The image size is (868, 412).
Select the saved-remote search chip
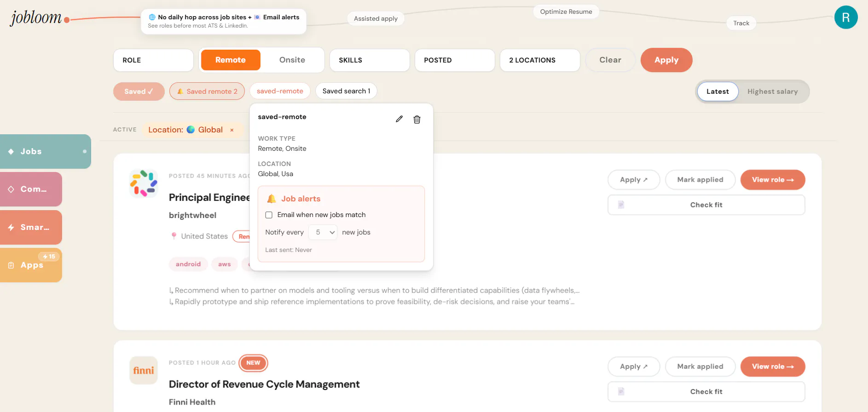pyautogui.click(x=280, y=91)
